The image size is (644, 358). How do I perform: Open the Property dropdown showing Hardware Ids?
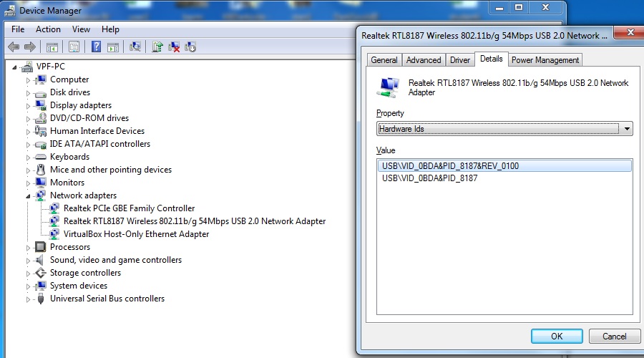pos(504,129)
